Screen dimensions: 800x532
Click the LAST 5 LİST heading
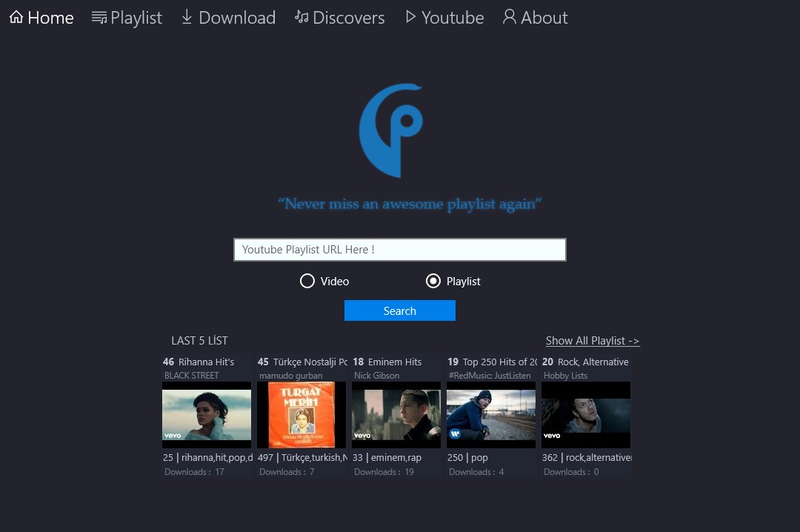coord(199,341)
